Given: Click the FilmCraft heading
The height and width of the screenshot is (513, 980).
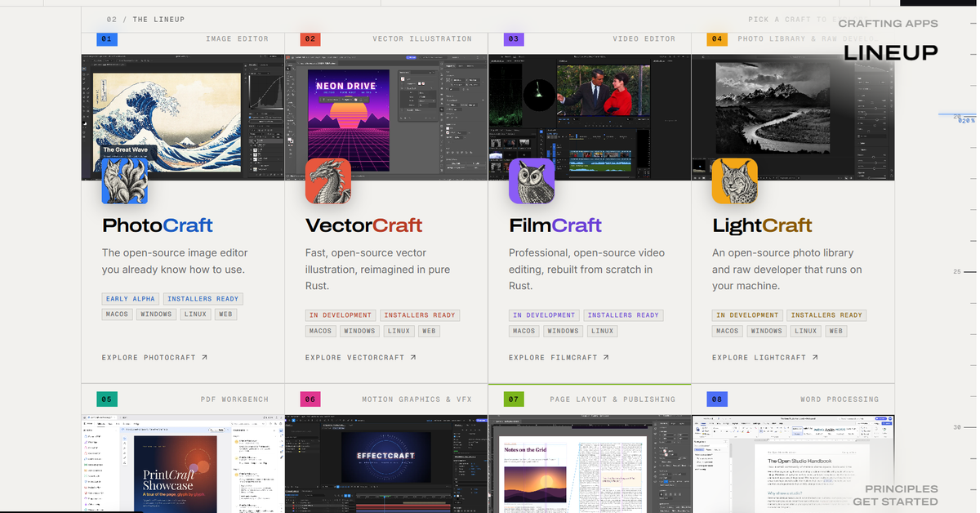Looking at the screenshot, I should coord(555,225).
